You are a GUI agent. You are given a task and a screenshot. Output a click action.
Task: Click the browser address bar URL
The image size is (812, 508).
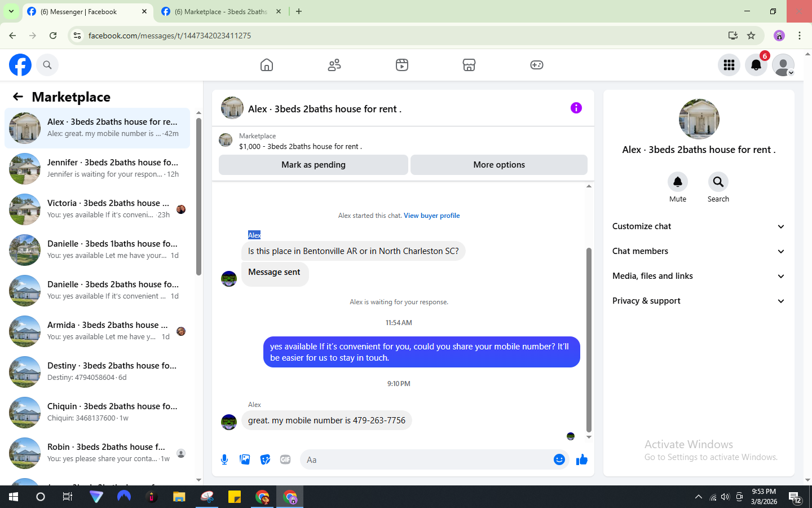170,36
